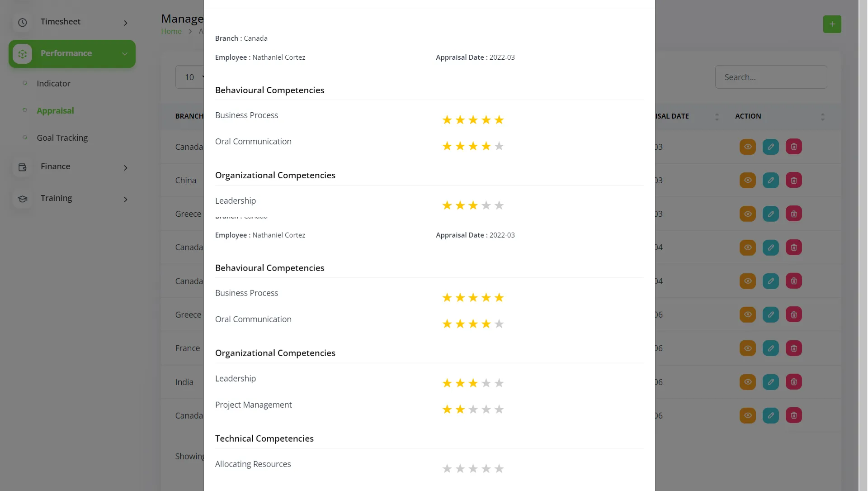Click edit pencil icon in France row
This screenshot has width=868, height=491.
click(x=771, y=348)
